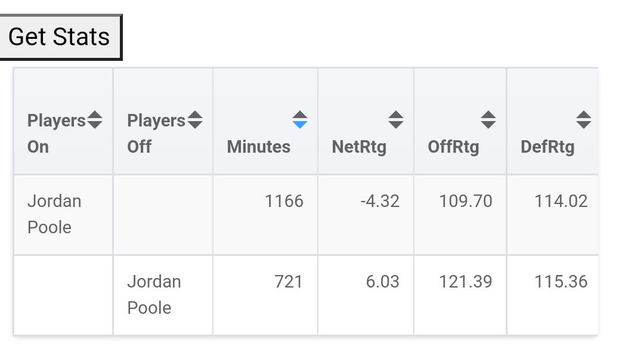644x346 pixels.
Task: Click the NetRtg column header label
Action: (x=359, y=147)
